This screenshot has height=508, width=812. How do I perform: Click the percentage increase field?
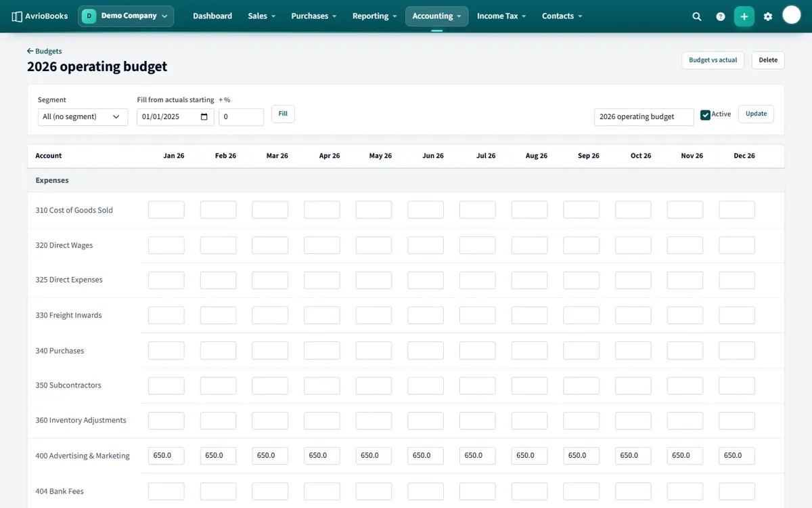coord(241,117)
